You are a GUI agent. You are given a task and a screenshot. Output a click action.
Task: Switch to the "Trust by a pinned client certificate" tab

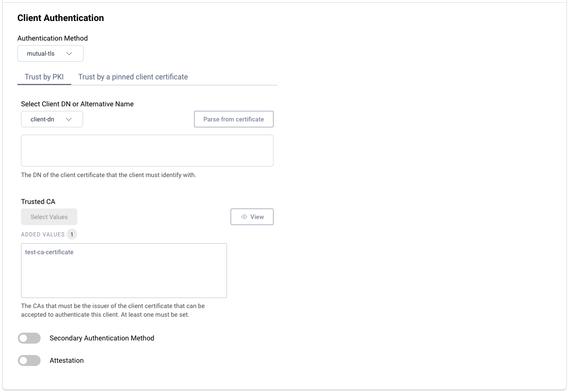coord(132,77)
